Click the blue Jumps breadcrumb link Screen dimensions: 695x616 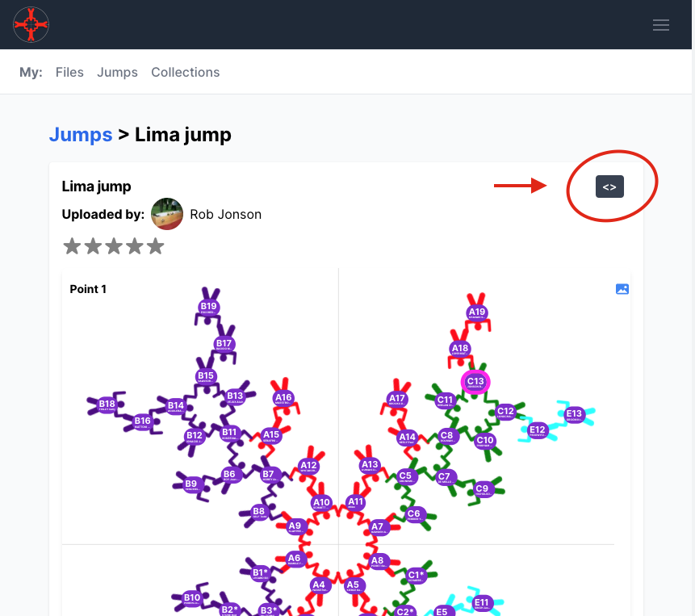click(x=81, y=134)
